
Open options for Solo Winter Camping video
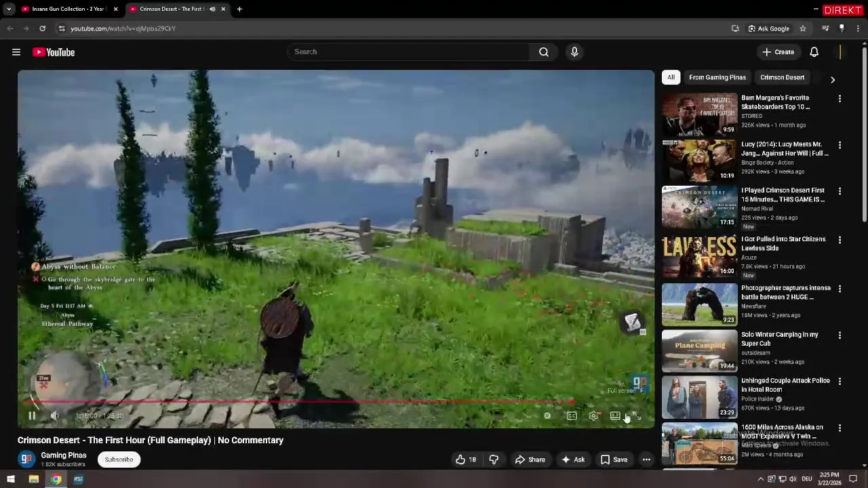[x=840, y=335]
